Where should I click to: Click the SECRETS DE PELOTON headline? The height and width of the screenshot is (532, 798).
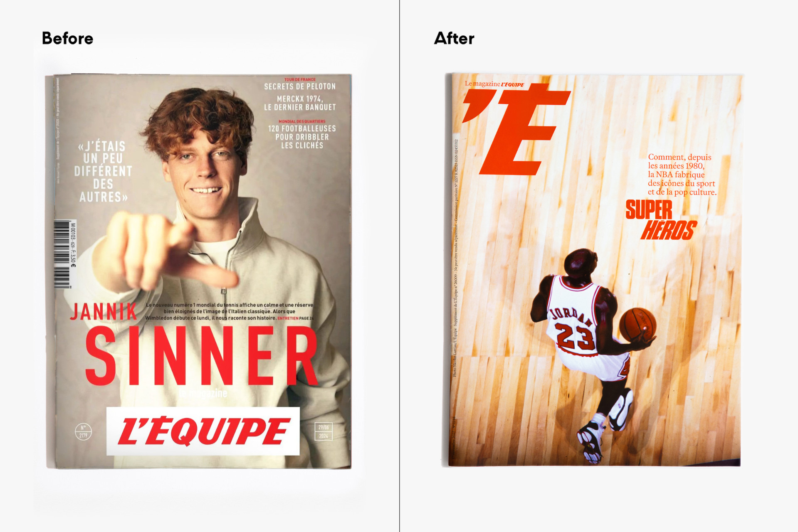(300, 86)
